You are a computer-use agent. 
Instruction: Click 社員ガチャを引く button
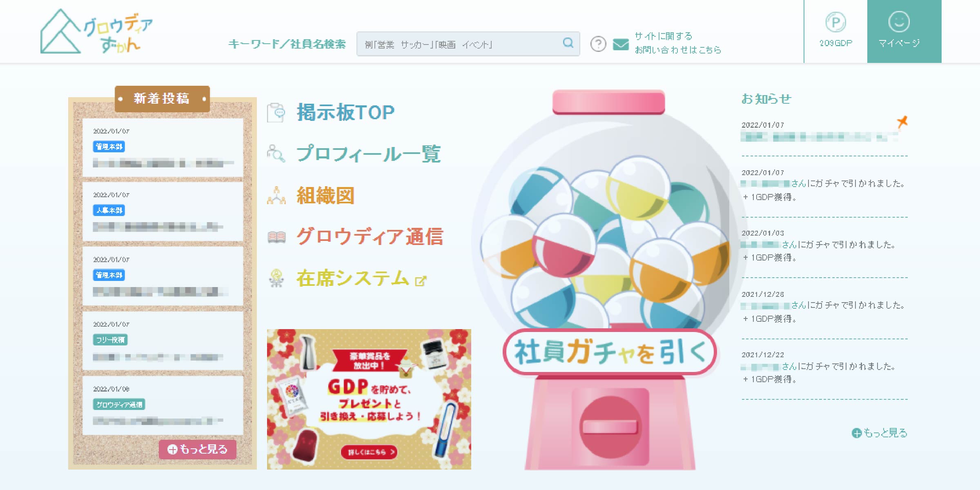pos(610,352)
